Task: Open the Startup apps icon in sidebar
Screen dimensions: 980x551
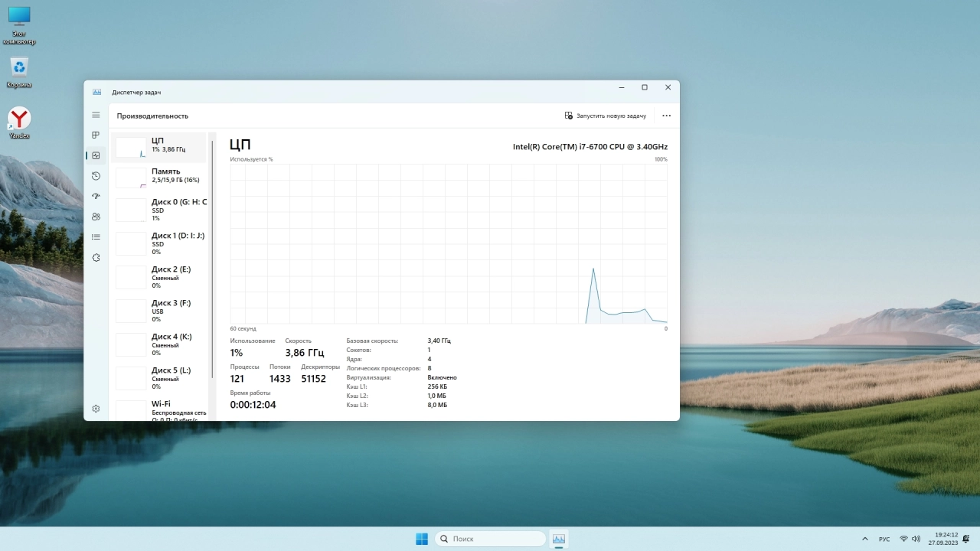Action: tap(96, 197)
